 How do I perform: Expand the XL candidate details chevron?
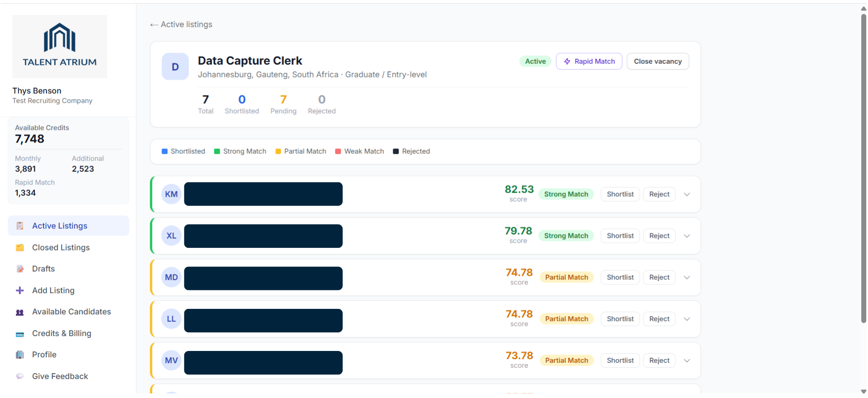(687, 236)
